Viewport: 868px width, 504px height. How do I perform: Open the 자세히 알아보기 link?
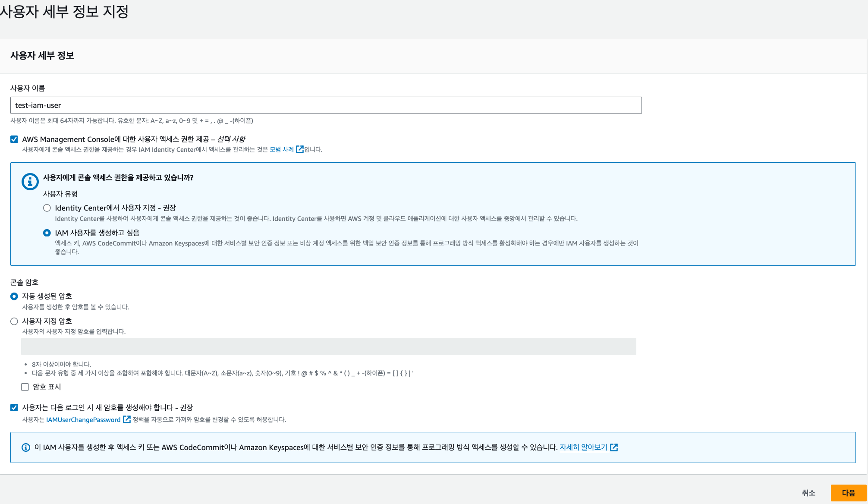(583, 447)
